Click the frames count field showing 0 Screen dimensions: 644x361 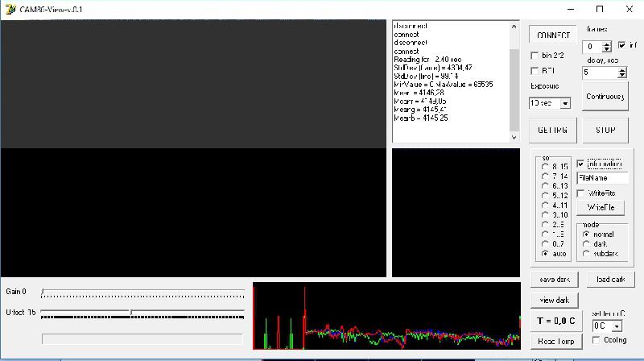[x=592, y=47]
